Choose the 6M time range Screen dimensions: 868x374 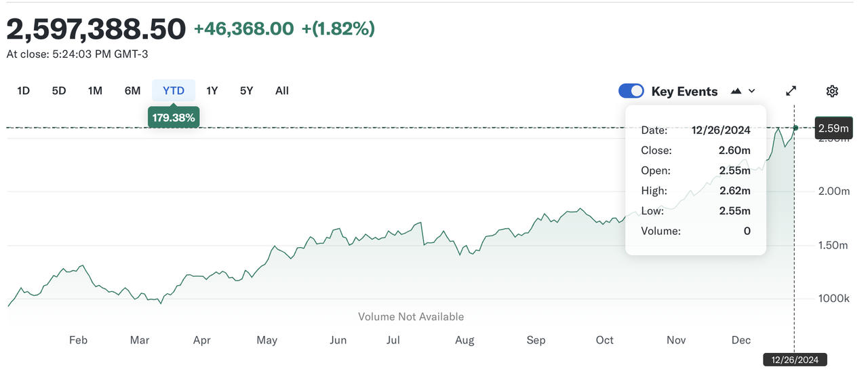pos(132,90)
